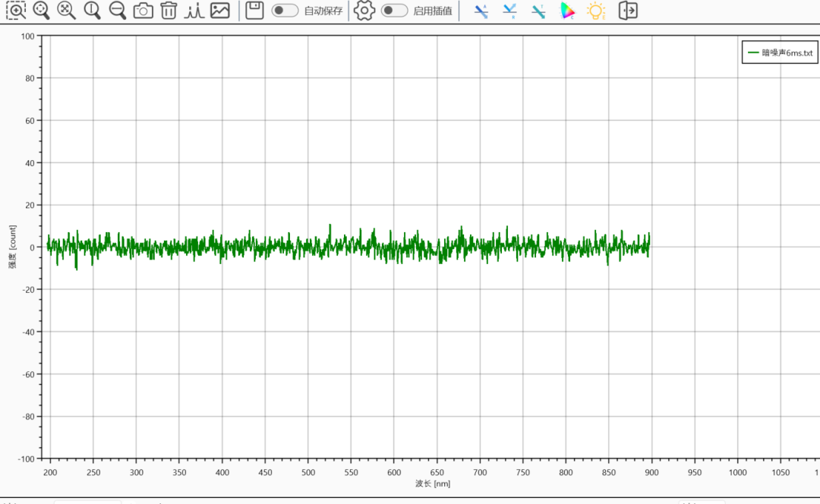
Task: Take a snapshot with the camera icon
Action: pyautogui.click(x=143, y=11)
